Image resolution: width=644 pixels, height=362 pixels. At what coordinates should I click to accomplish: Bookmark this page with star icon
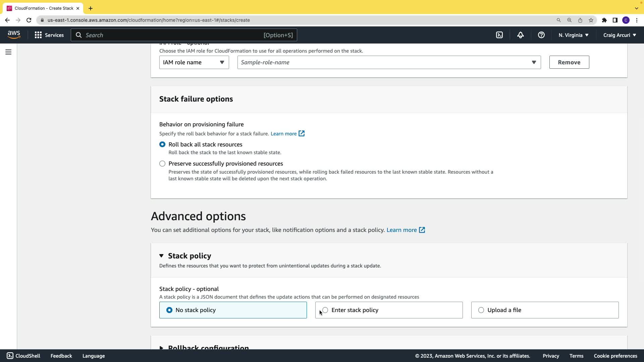click(x=591, y=20)
